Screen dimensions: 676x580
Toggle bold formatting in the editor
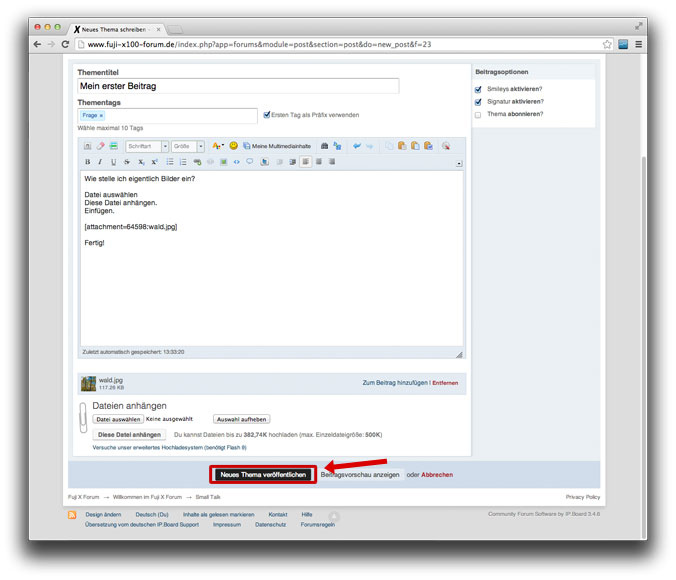coord(87,161)
